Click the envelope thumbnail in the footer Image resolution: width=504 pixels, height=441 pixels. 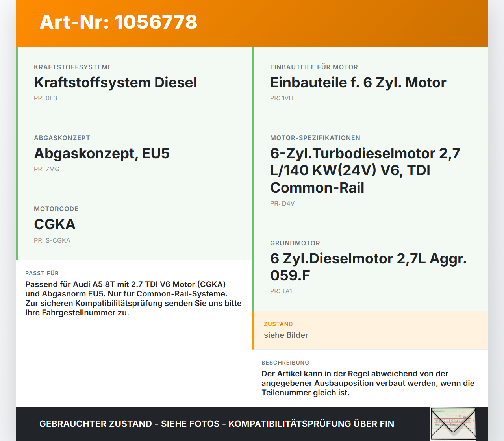coord(453,424)
